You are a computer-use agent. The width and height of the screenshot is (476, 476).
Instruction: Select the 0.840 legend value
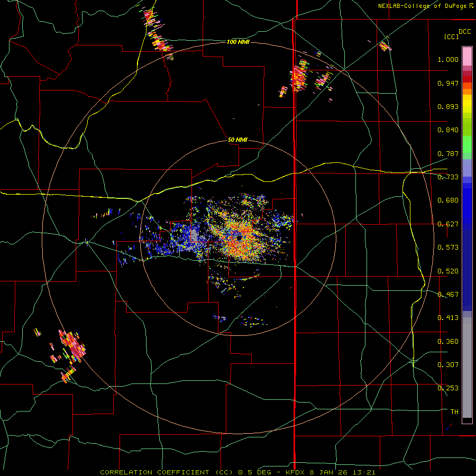coord(448,130)
